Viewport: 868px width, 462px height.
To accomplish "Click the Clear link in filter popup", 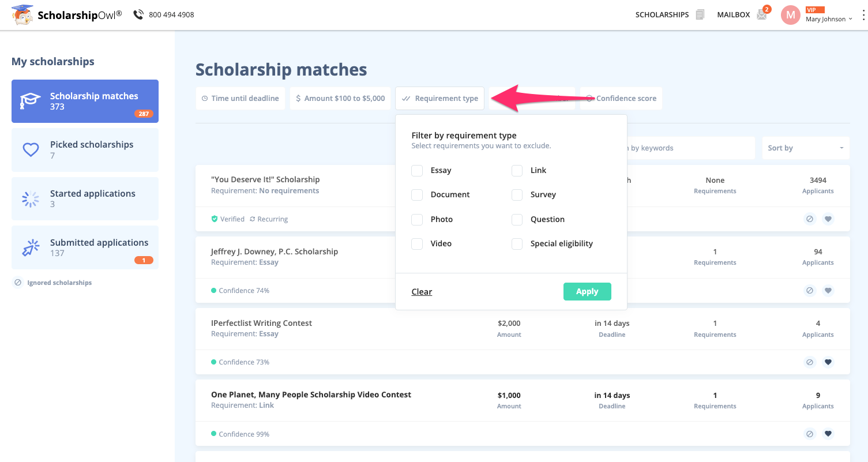I will point(422,292).
